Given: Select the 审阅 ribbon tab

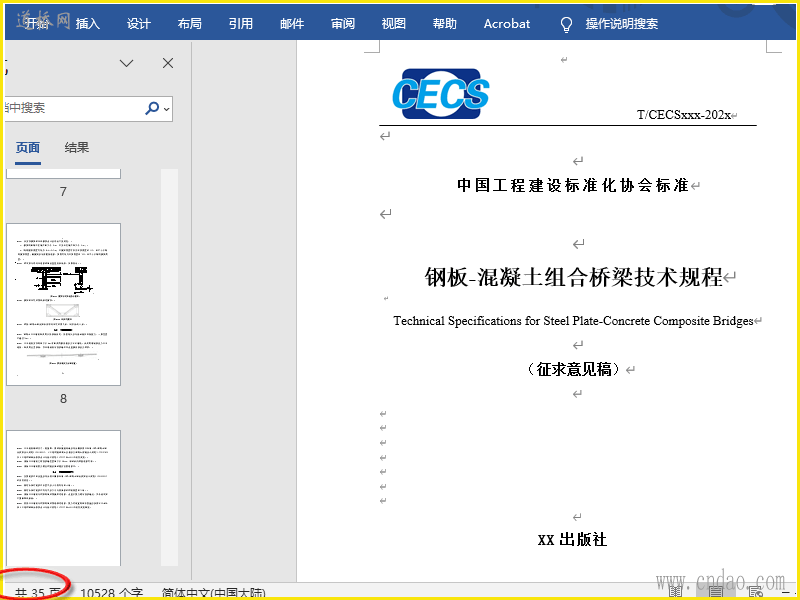Looking at the screenshot, I should point(342,23).
